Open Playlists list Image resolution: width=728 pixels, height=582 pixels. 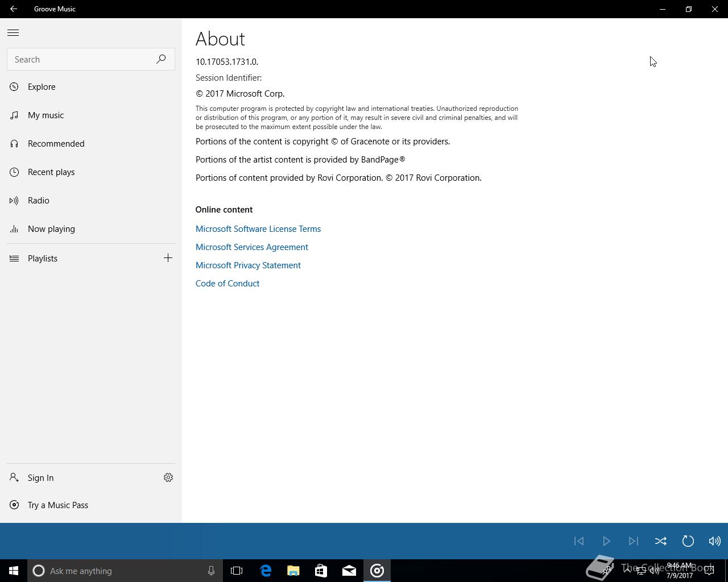pos(77,259)
